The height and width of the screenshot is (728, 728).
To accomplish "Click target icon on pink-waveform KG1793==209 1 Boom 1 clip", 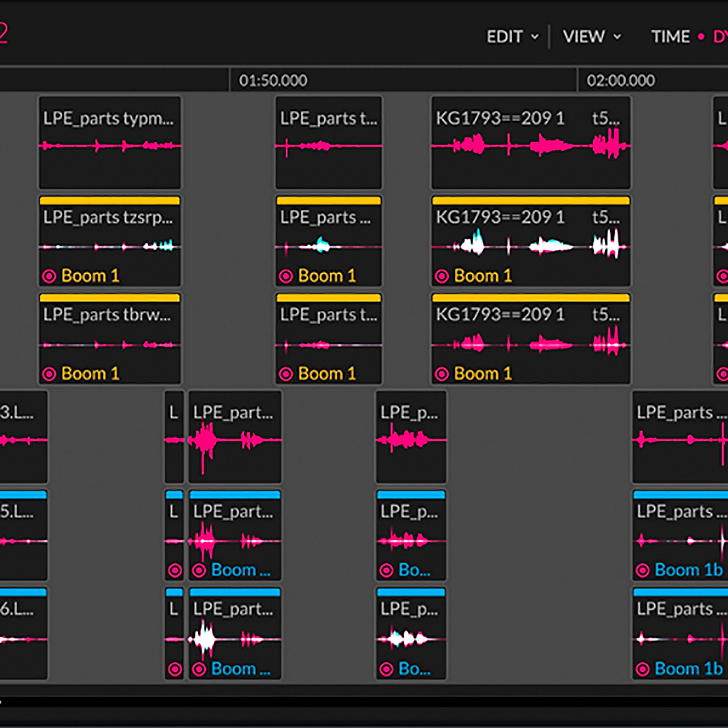I will (442, 374).
